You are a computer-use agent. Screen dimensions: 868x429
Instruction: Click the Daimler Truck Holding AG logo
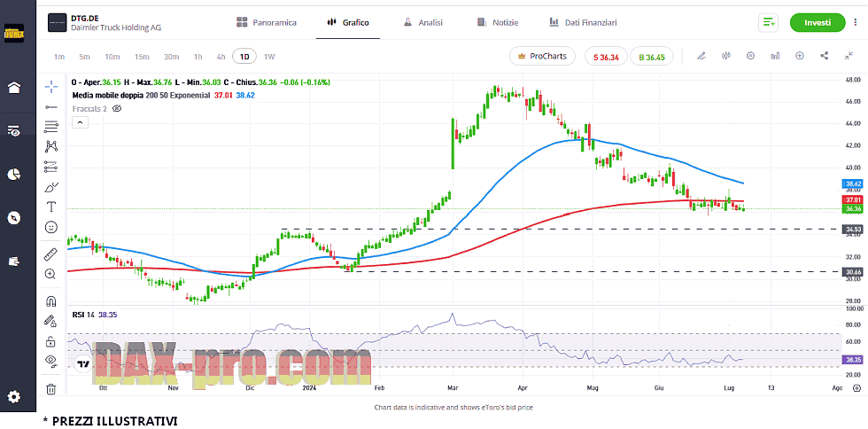[57, 23]
